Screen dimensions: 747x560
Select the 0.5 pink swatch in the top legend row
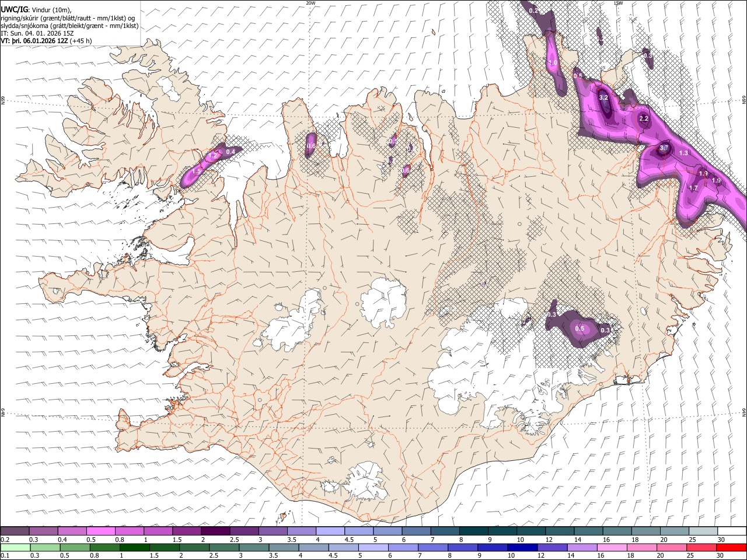tap(101, 531)
